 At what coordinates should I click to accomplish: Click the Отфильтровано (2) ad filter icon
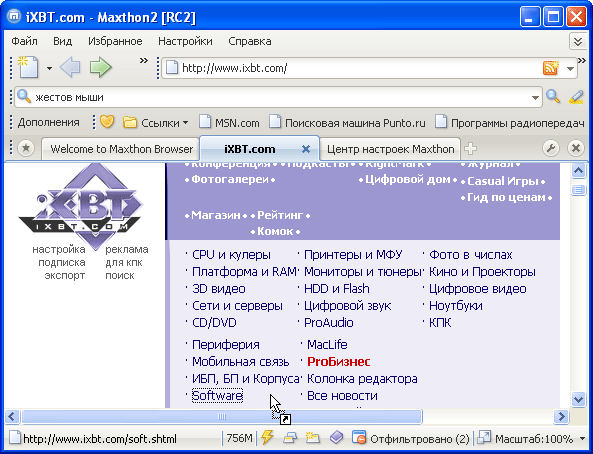point(359,438)
